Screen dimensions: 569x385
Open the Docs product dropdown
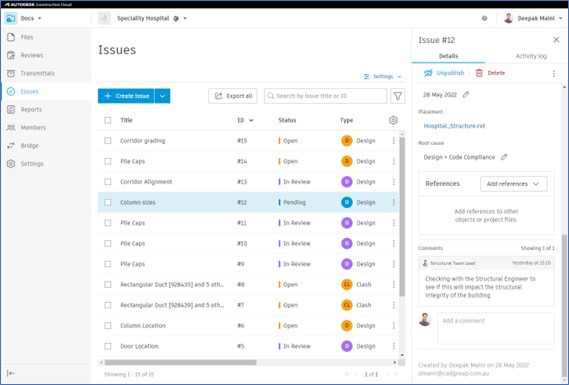(40, 18)
